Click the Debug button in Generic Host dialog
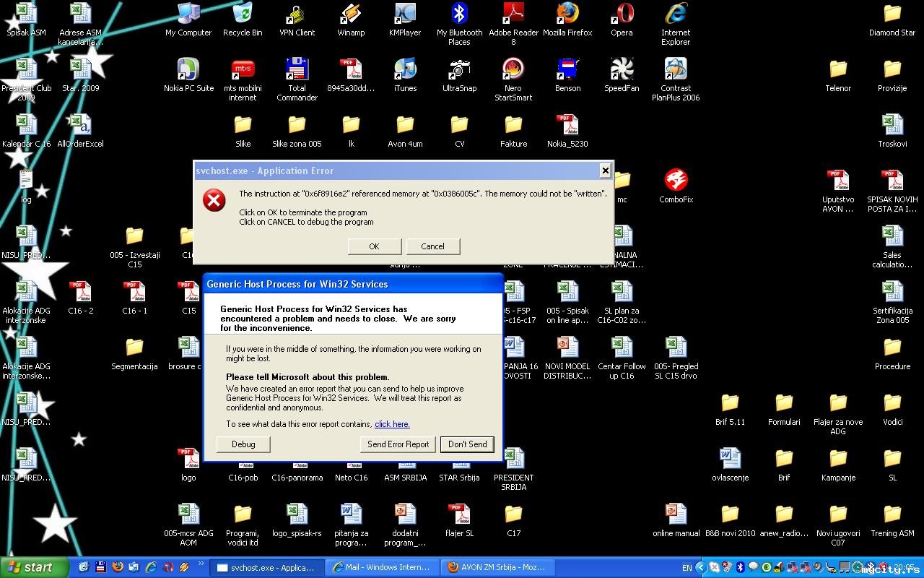 tap(243, 444)
